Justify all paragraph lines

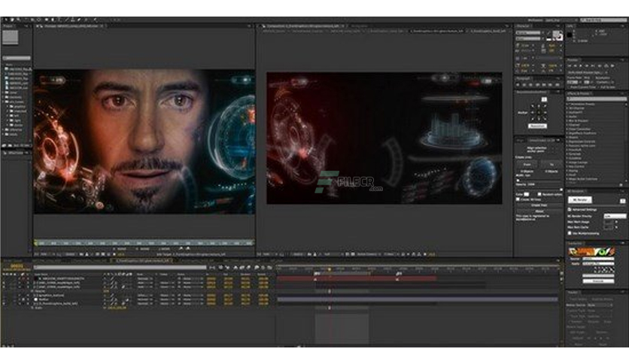[558, 84]
